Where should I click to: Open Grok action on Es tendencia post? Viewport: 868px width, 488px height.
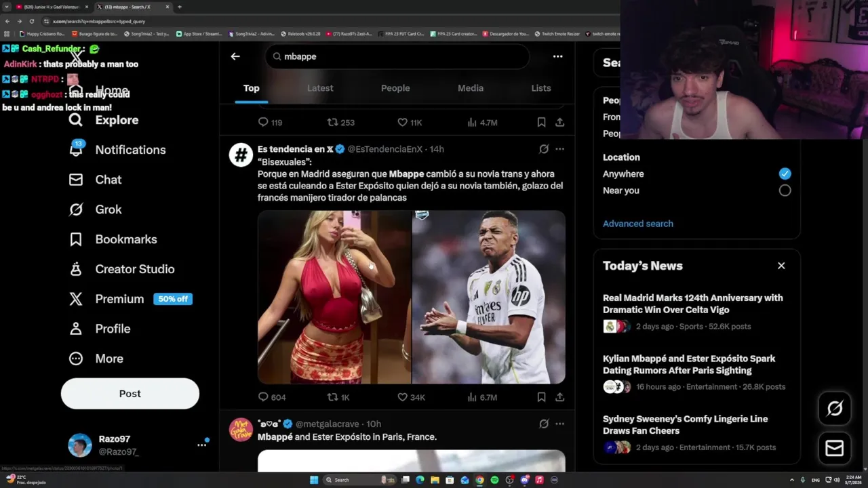tap(544, 149)
